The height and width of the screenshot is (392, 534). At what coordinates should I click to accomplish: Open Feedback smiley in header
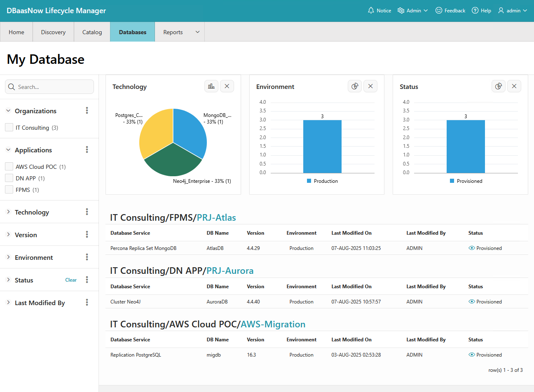[439, 10]
